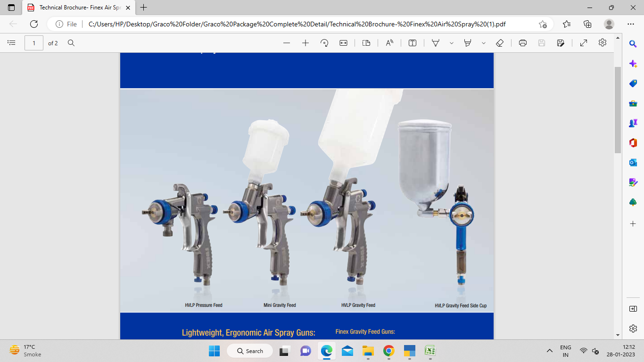The width and height of the screenshot is (644, 362).
Task: Toggle fit-to-width page view
Action: (343, 42)
